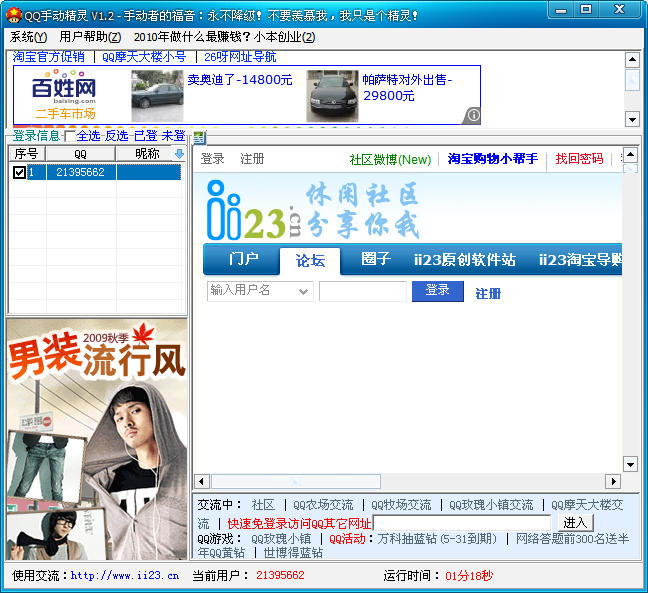Viewport: 648px width, 593px height.
Task: Open the QQ玫瑰小镇 game link
Action: pyautogui.click(x=281, y=539)
